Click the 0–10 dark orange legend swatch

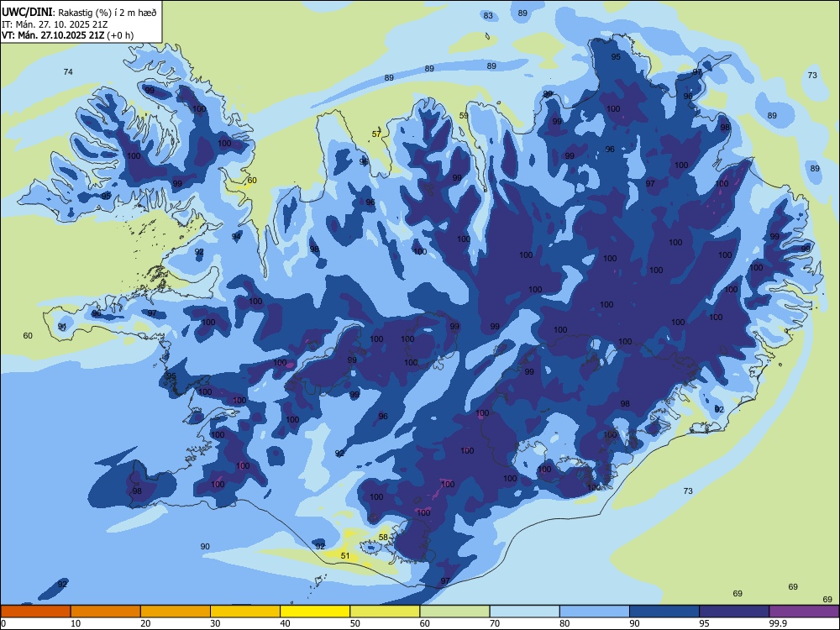35,612
